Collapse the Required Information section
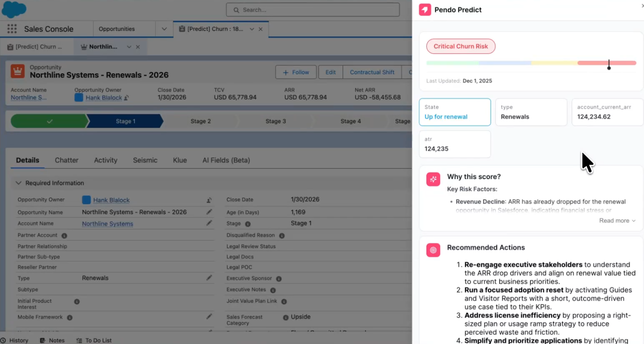This screenshot has height=344, width=644. point(18,183)
